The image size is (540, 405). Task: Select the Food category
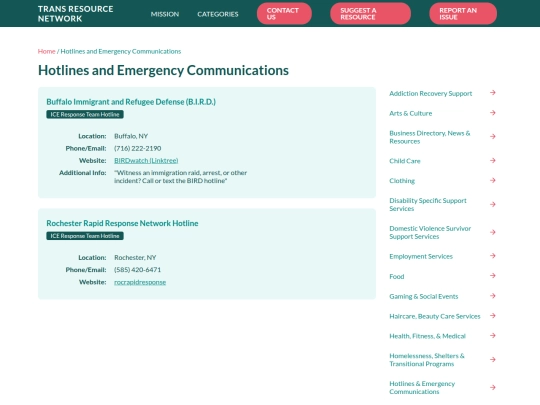(x=397, y=277)
